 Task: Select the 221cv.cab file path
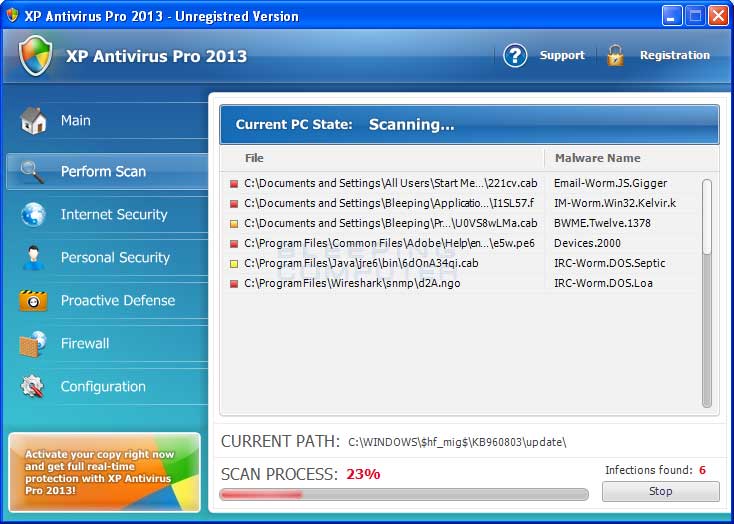click(390, 183)
